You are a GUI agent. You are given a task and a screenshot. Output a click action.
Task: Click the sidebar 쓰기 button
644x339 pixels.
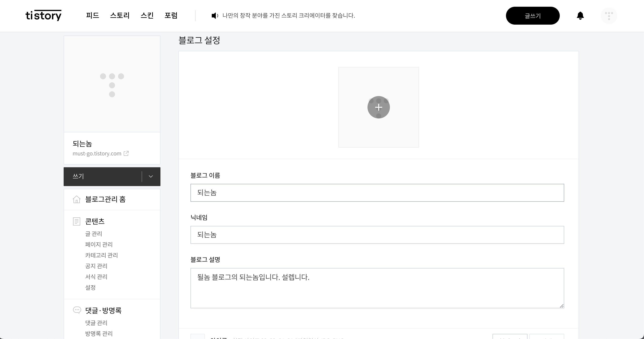coord(102,176)
